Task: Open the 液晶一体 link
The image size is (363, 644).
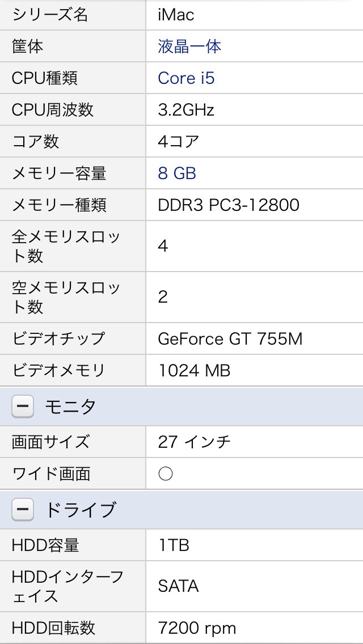Action: click(x=189, y=46)
